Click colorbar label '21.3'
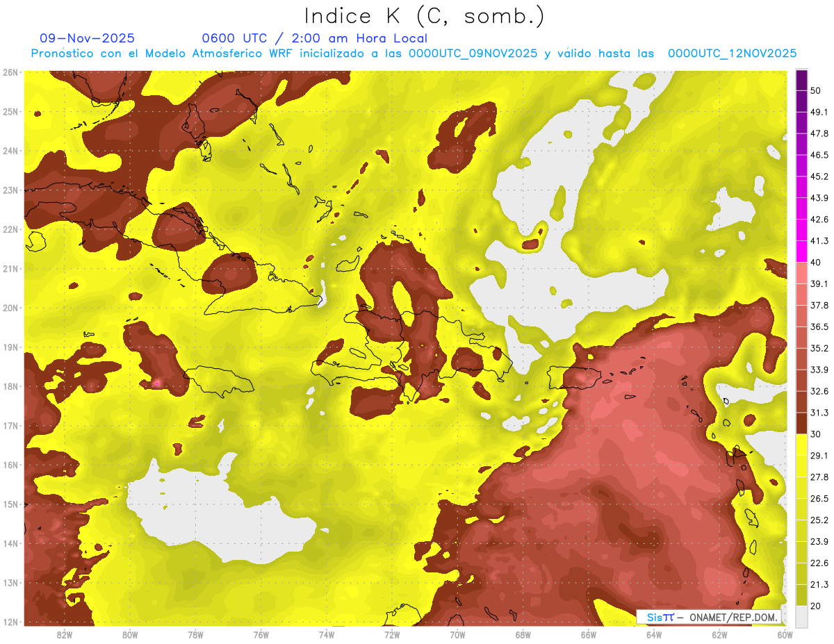Screen dimensions: 834x644 (x=819, y=585)
